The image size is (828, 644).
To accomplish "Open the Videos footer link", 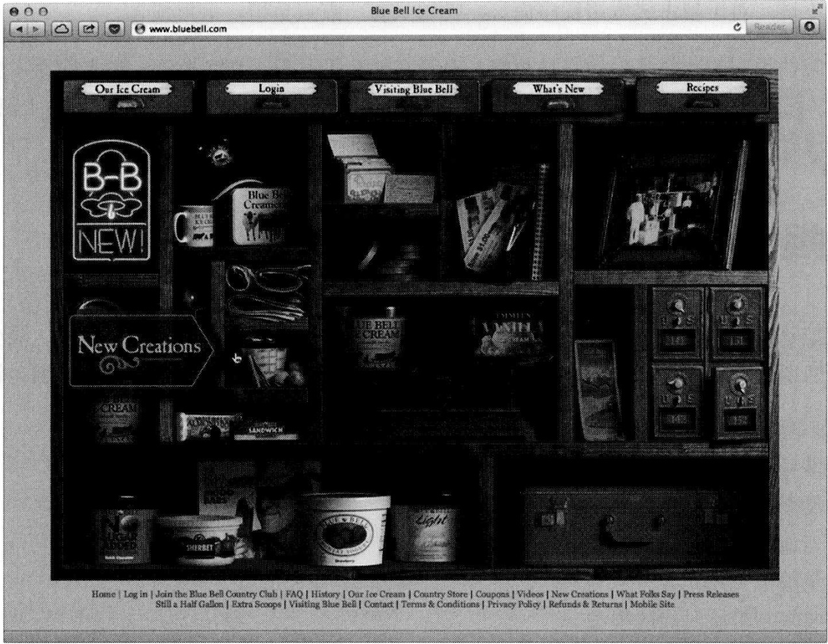I will [x=530, y=594].
